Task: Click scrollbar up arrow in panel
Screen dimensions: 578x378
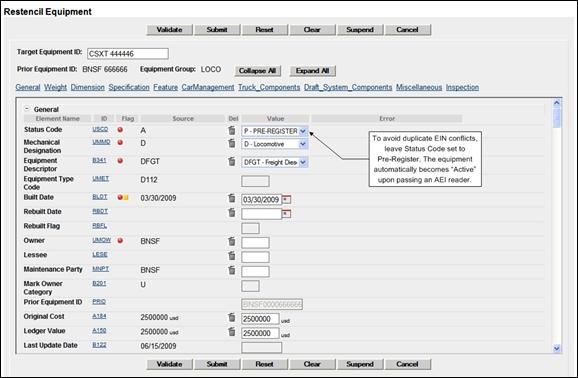Action: click(557, 103)
